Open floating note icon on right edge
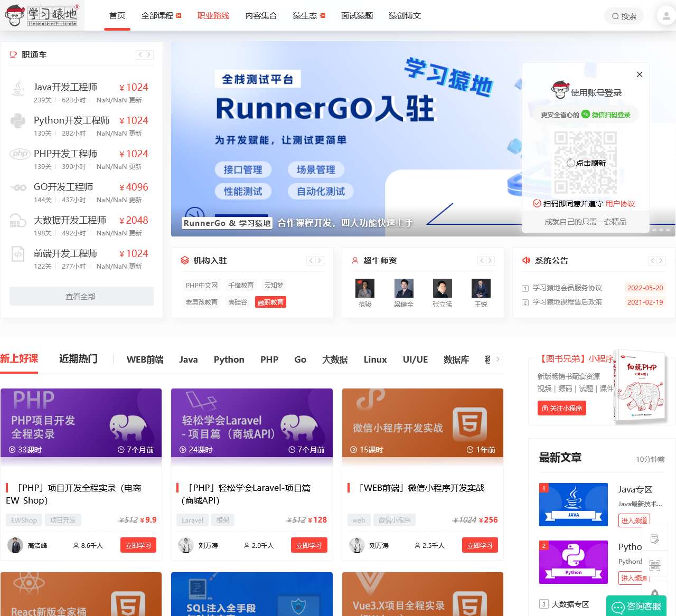This screenshot has height=616, width=676. click(655, 539)
